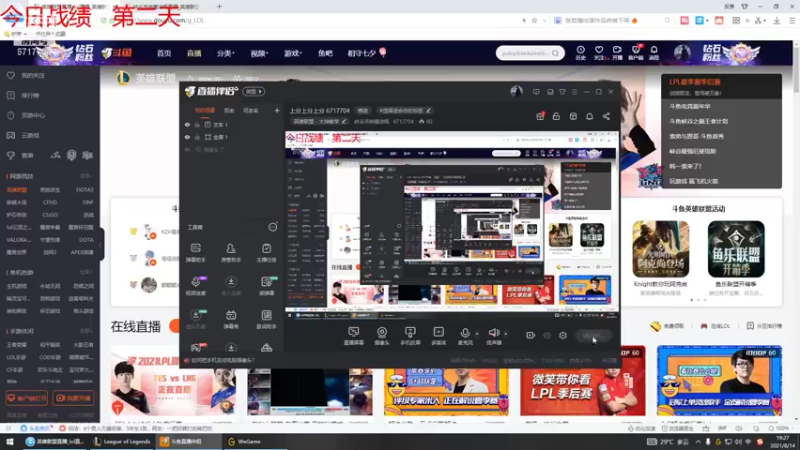Toggle the 横屏 orientation switch

click(254, 91)
